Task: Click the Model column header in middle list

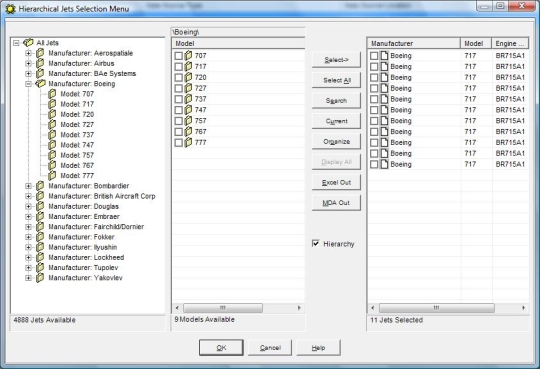Action: [238, 43]
